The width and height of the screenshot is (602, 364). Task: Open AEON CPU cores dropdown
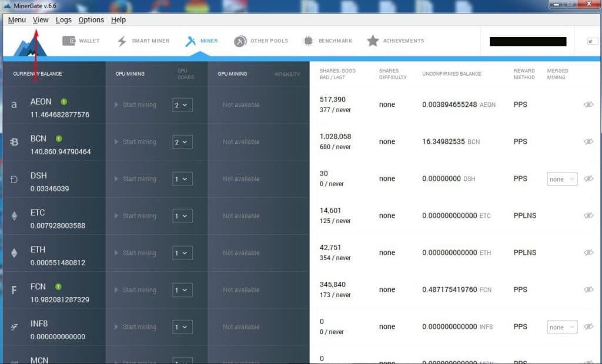(x=182, y=105)
